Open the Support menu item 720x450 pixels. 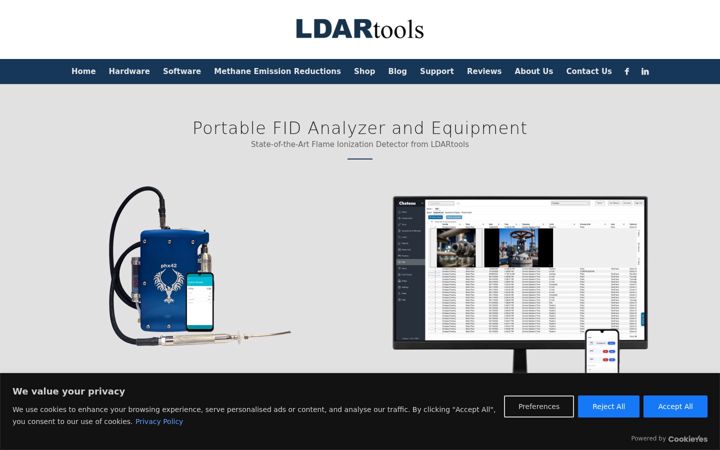point(437,71)
